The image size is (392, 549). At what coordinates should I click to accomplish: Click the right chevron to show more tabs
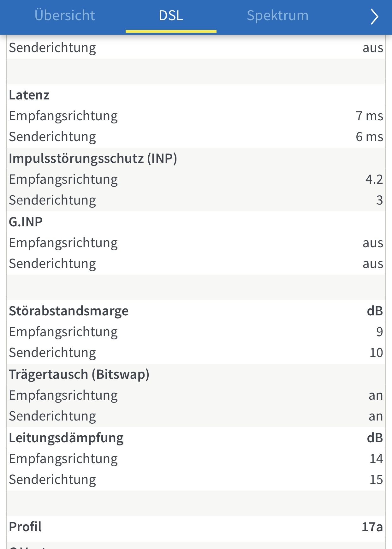point(374,17)
